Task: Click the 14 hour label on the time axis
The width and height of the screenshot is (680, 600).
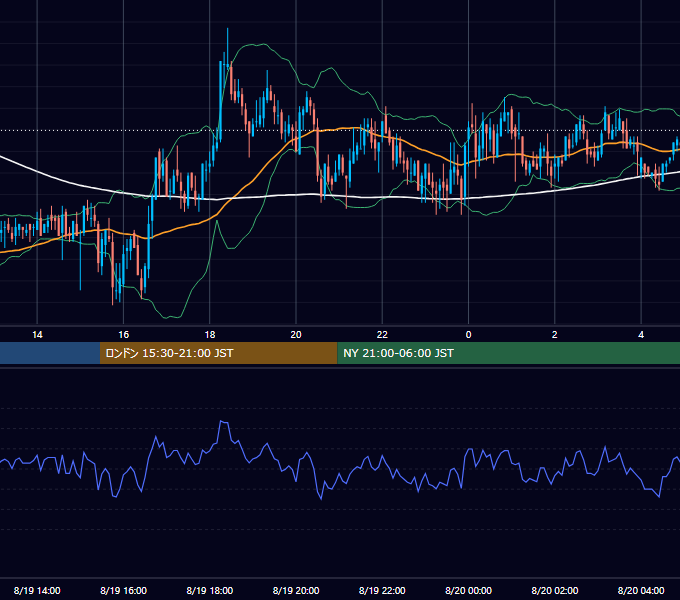Action: [37, 335]
